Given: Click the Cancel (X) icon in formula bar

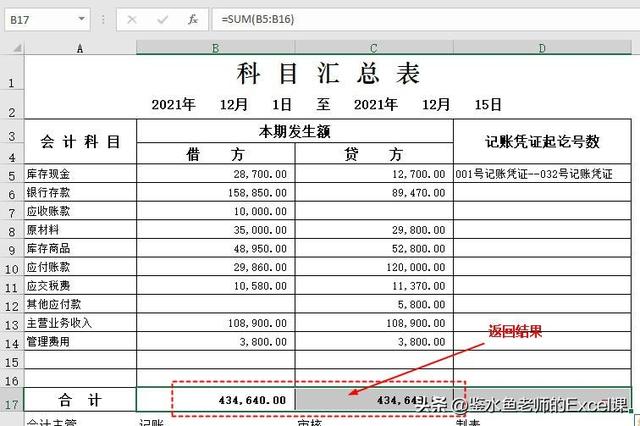Looking at the screenshot, I should (132, 19).
